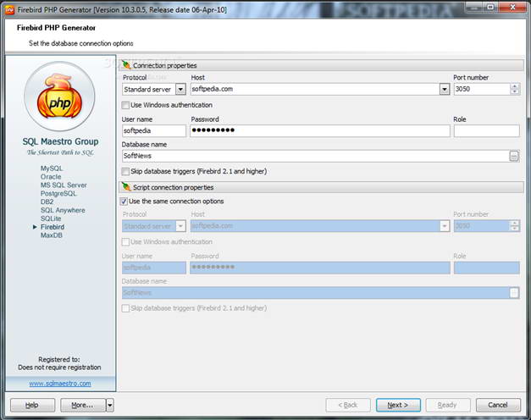Click the Firebird PHP logo image
Screen dimensions: 531x420
pos(60,97)
